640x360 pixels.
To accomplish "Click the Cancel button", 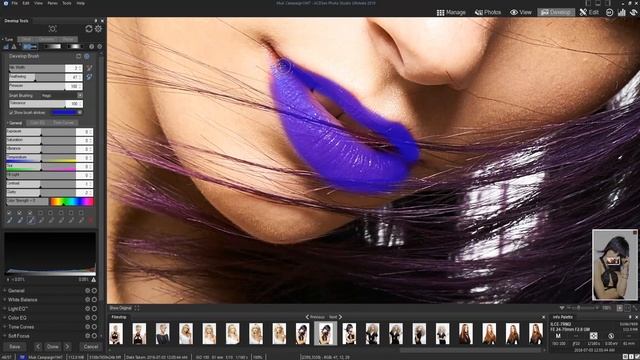I will click(91, 347).
